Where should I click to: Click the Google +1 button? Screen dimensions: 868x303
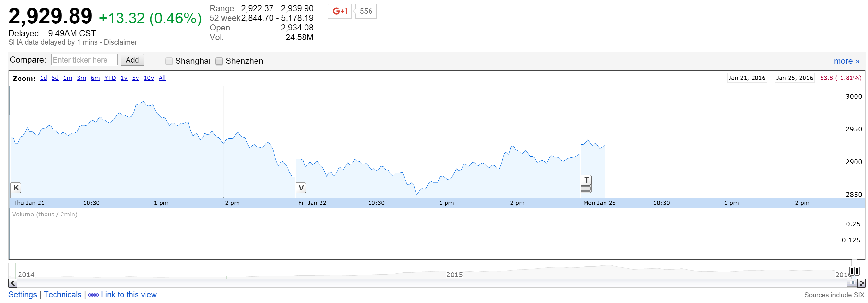[339, 11]
